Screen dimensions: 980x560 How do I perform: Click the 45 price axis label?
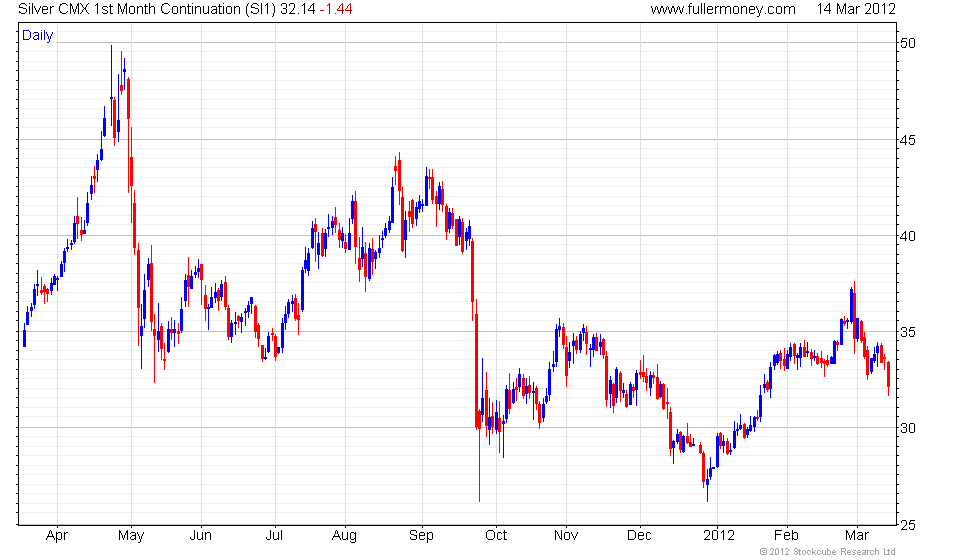click(x=908, y=140)
